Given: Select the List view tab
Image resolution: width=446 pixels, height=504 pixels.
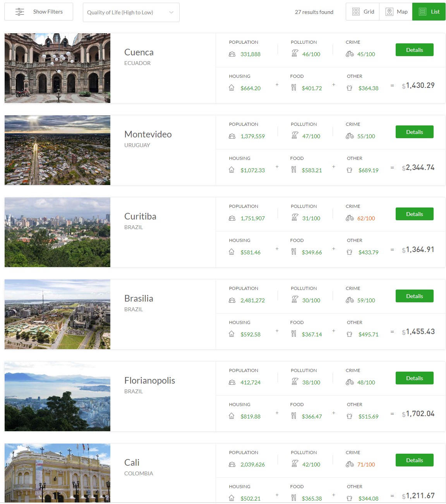Looking at the screenshot, I should (429, 12).
